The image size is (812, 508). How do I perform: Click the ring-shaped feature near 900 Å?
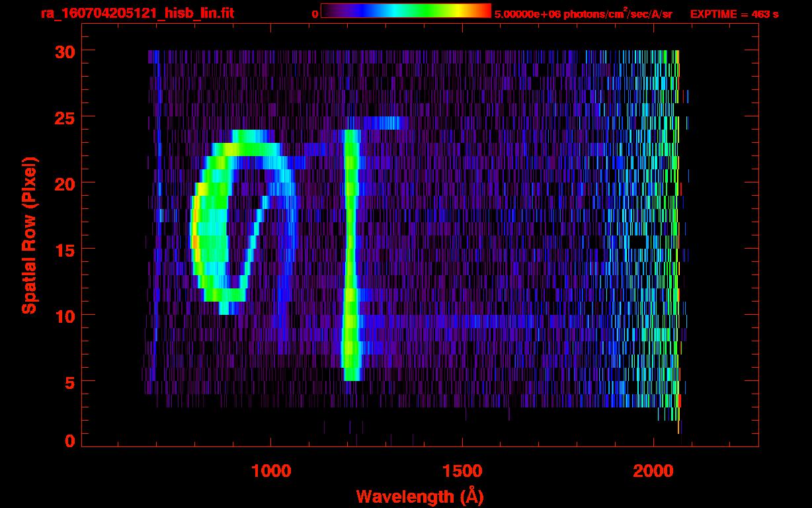(244, 222)
